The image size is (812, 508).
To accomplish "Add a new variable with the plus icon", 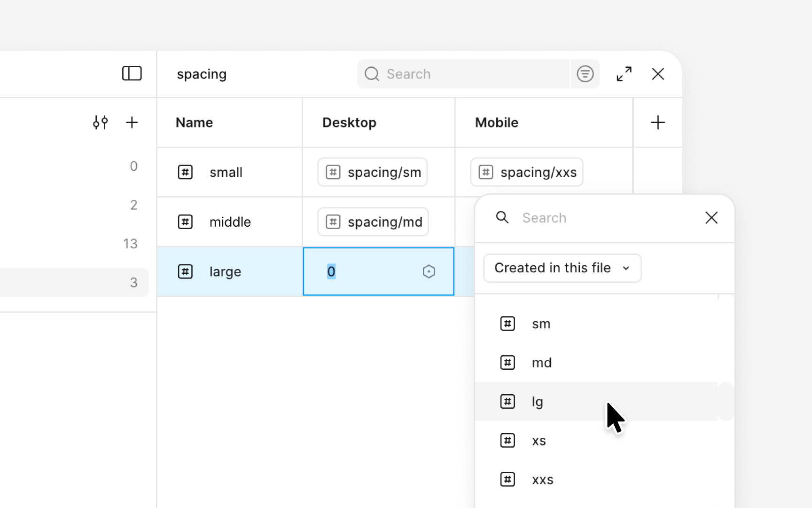I will point(132,122).
